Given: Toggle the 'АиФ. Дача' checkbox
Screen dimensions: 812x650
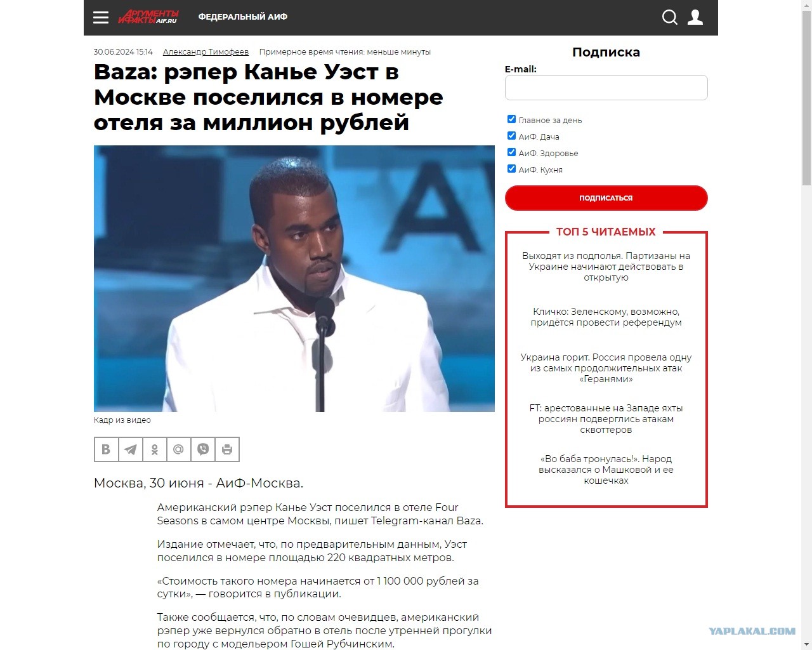Looking at the screenshot, I should (x=511, y=136).
